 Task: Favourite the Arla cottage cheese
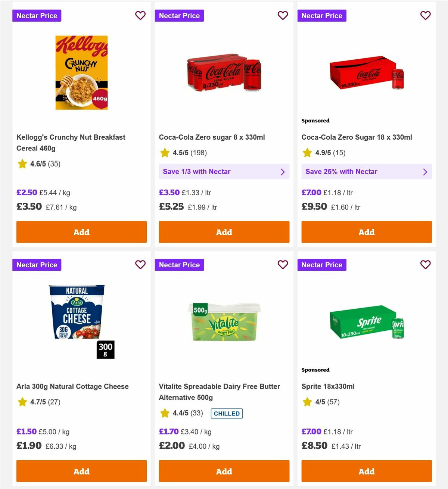(140, 265)
